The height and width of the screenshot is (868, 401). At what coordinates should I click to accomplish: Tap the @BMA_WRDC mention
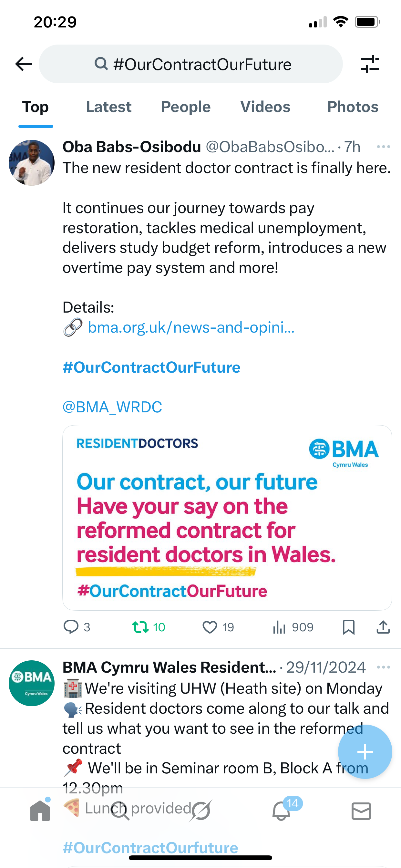(112, 407)
